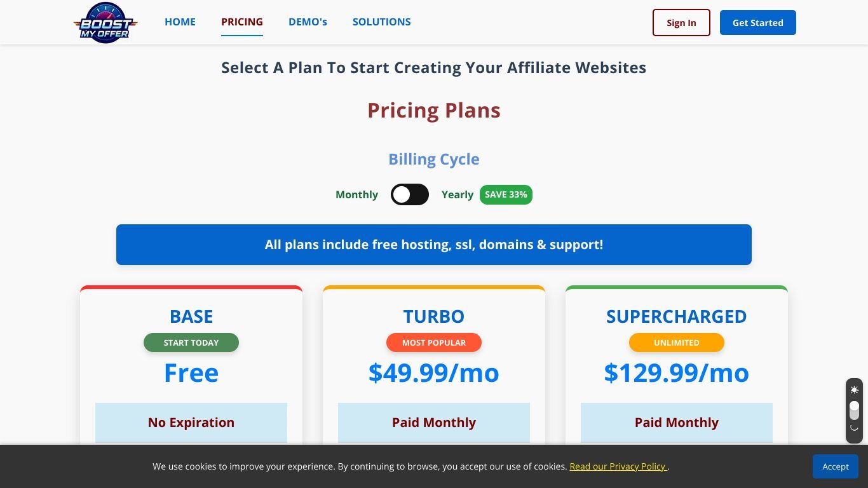Screen dimensions: 868x488
Task: Toggle the light/dark theme switch
Action: pyautogui.click(x=854, y=410)
